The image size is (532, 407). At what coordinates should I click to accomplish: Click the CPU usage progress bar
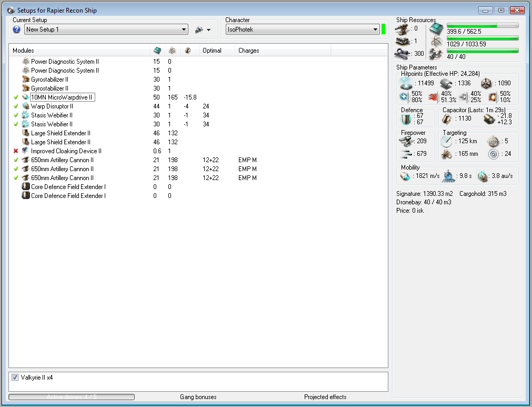(483, 25)
